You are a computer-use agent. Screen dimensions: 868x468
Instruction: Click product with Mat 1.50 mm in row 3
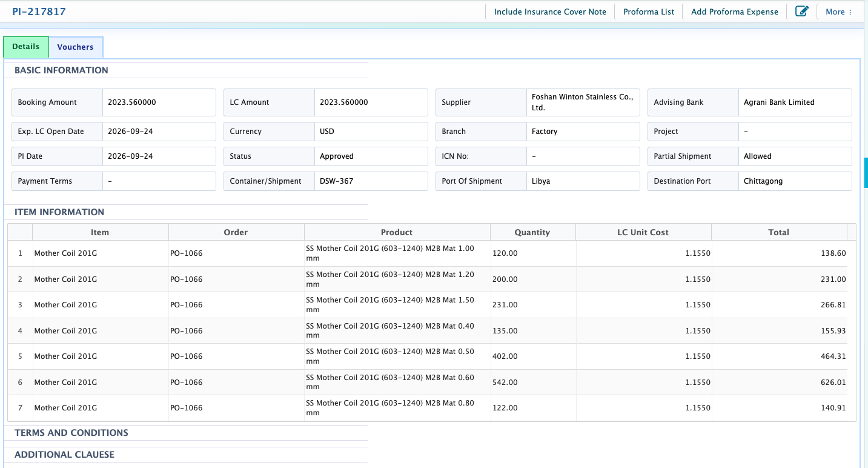pos(390,305)
